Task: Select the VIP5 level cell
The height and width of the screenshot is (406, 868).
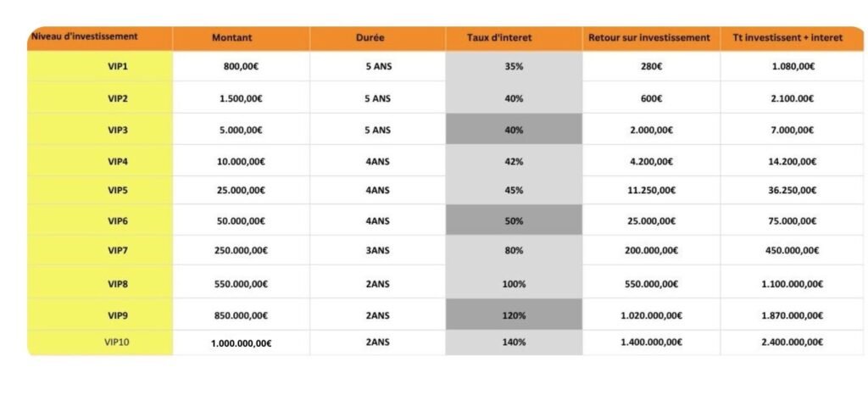Action: 118,191
